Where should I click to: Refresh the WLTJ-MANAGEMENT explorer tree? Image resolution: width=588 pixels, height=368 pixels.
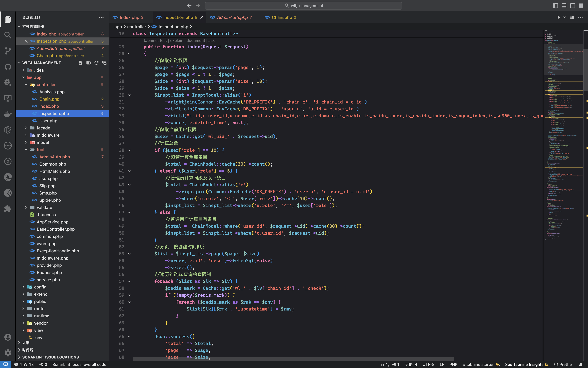click(96, 63)
